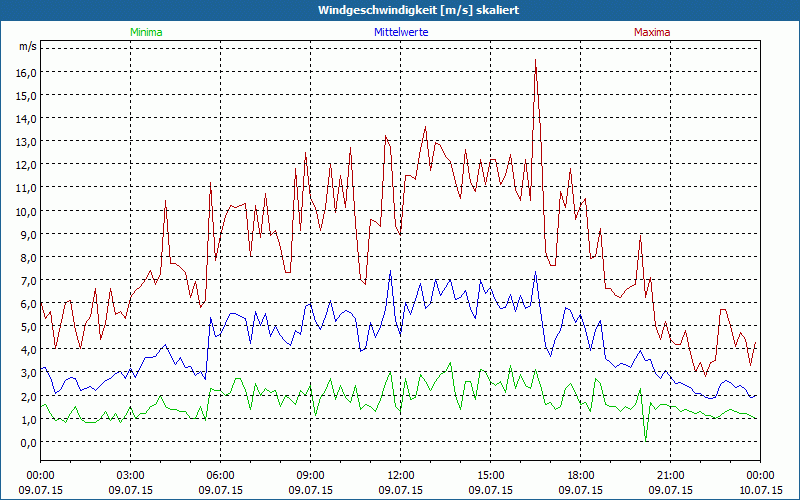Click the red maxima peak above 16 m/s
This screenshot has width=800, height=500.
click(535, 60)
